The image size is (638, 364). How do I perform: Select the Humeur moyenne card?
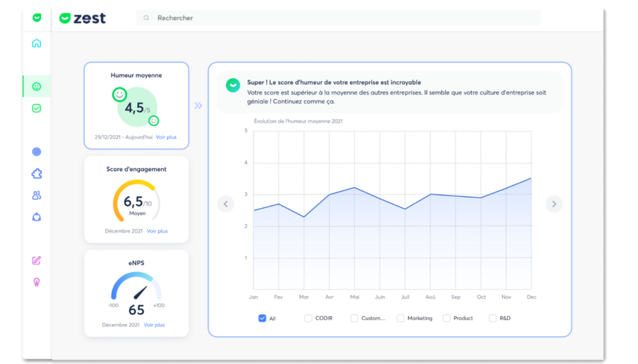coord(136,105)
